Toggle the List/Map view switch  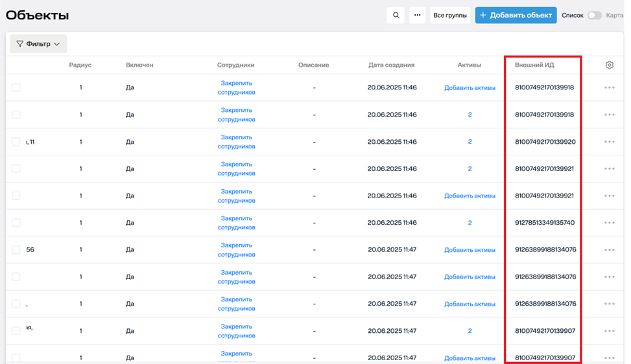coord(594,16)
